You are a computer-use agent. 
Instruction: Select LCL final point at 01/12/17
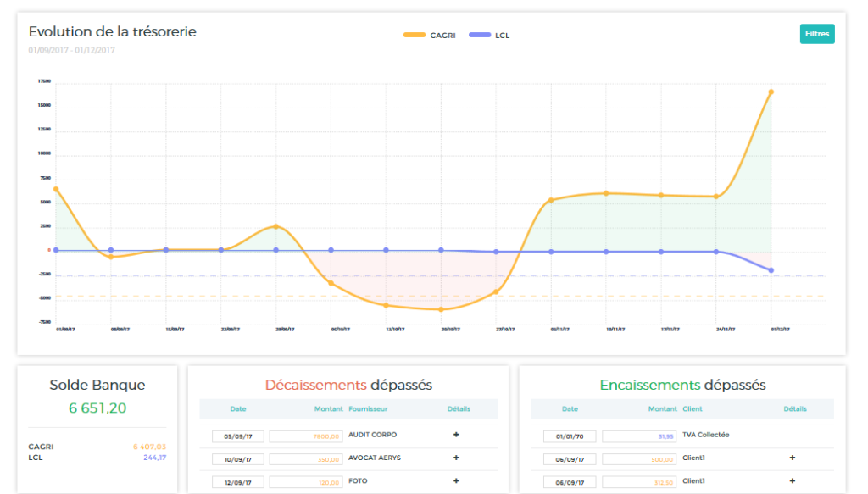[x=771, y=270]
